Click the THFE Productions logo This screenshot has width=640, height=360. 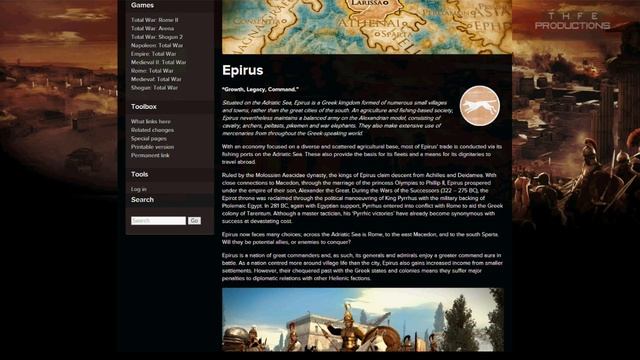tap(573, 21)
